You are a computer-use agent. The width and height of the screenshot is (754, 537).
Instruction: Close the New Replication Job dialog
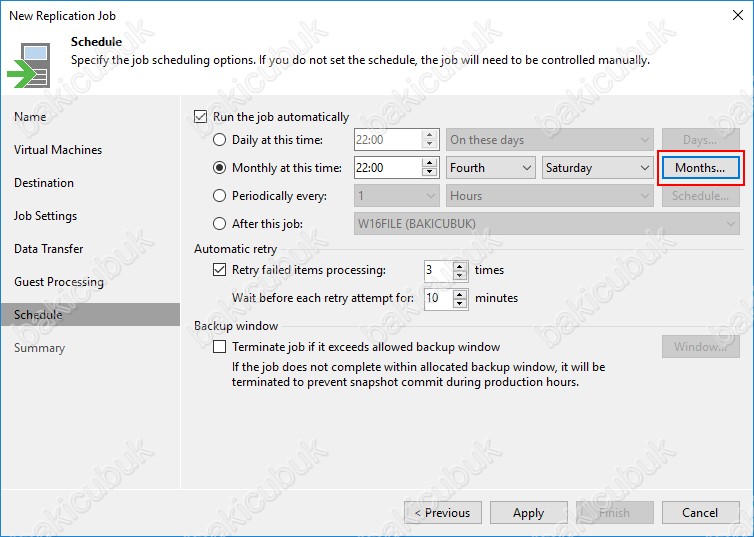point(738,15)
